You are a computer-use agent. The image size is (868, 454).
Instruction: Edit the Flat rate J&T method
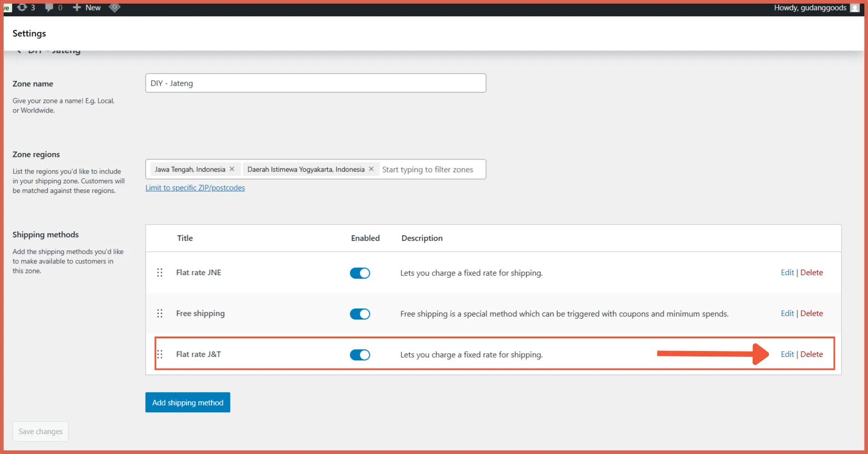pyautogui.click(x=787, y=354)
